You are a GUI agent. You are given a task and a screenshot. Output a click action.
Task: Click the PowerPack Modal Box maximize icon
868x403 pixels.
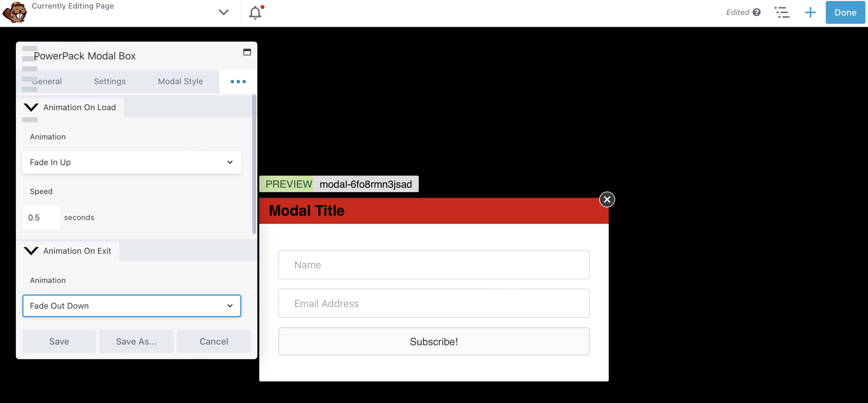point(248,52)
